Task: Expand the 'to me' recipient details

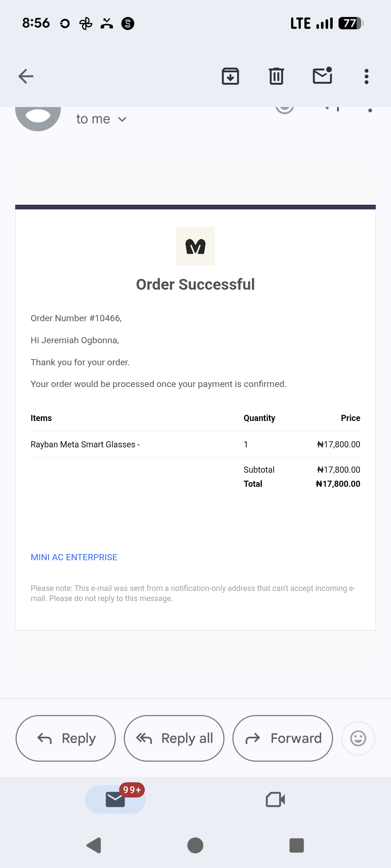Action: [x=101, y=119]
